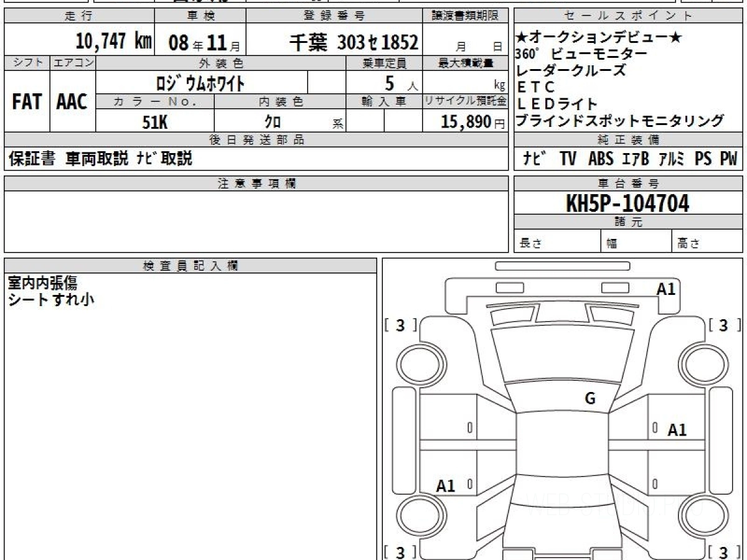The width and height of the screenshot is (747, 560).
Task: Click the 360°ビューモニター sales point
Action: [x=582, y=54]
